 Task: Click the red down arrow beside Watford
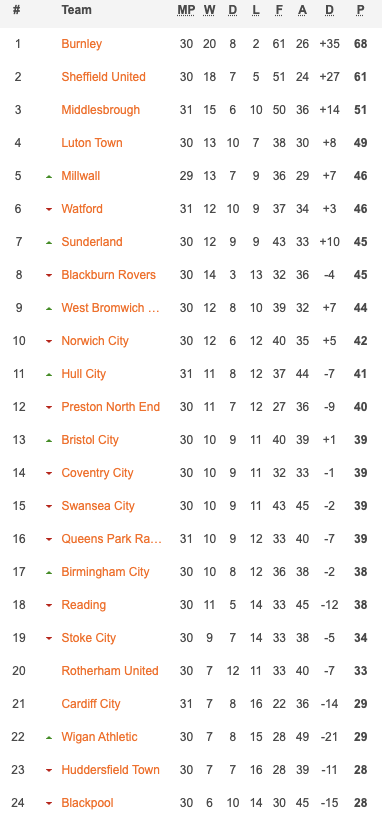tap(49, 210)
